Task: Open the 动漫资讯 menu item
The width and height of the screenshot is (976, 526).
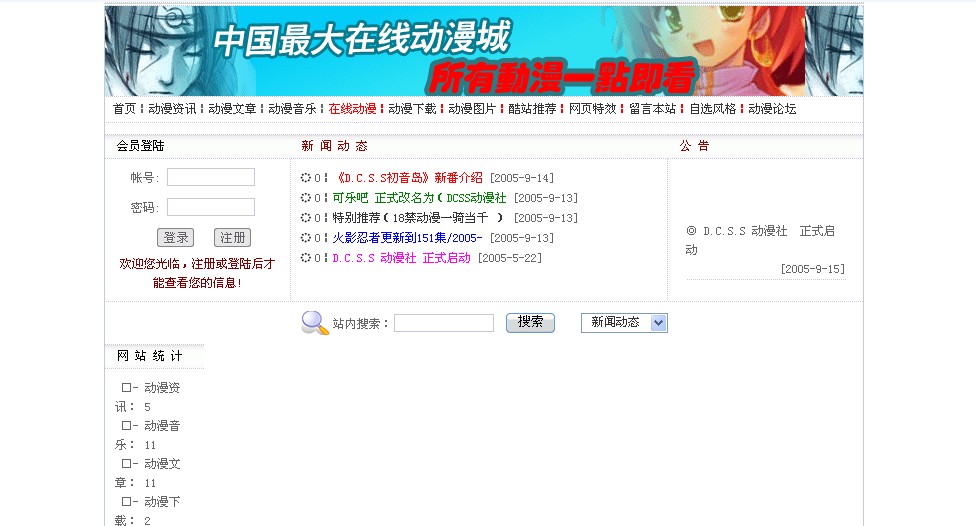Action: (172, 109)
